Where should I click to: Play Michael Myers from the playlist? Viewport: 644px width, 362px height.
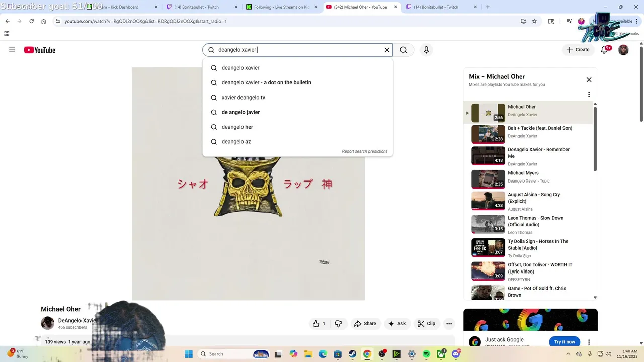point(528,179)
